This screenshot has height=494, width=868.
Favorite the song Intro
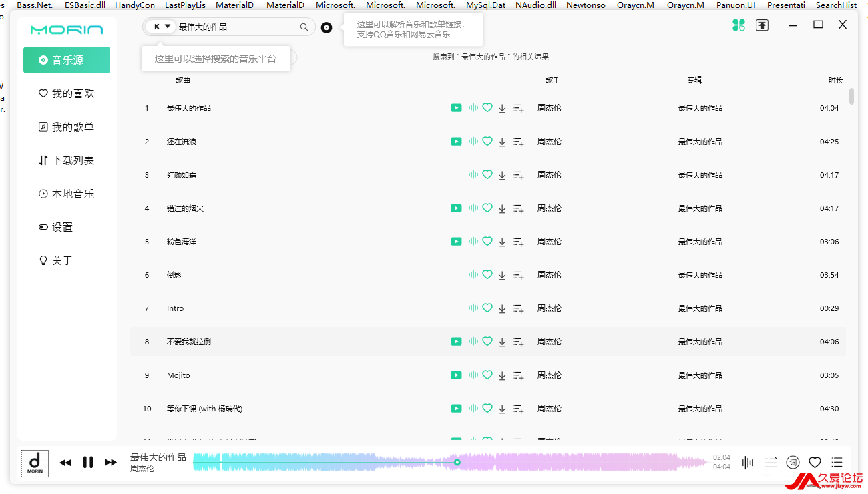coord(487,308)
